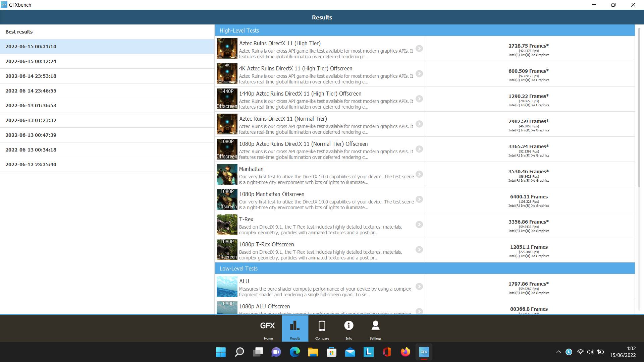Image resolution: width=644 pixels, height=362 pixels.
Task: Open the Teams Chat taskbar icon
Action: (276, 352)
